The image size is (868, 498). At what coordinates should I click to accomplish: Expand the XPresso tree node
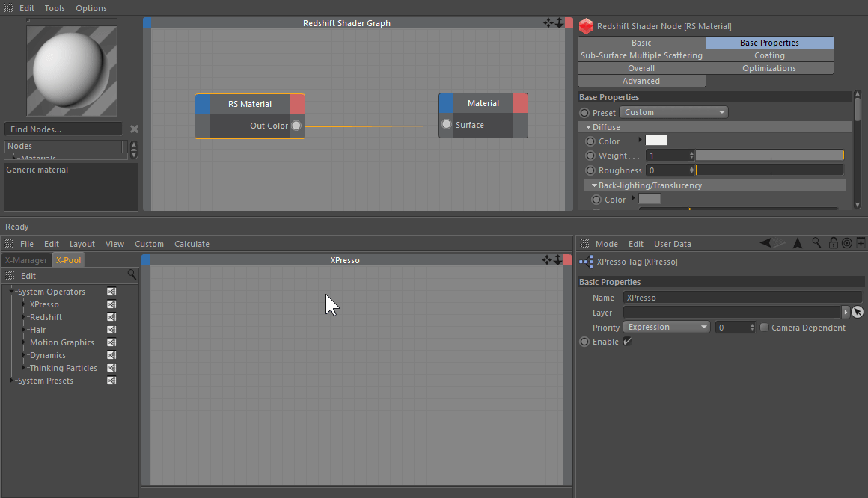24,304
